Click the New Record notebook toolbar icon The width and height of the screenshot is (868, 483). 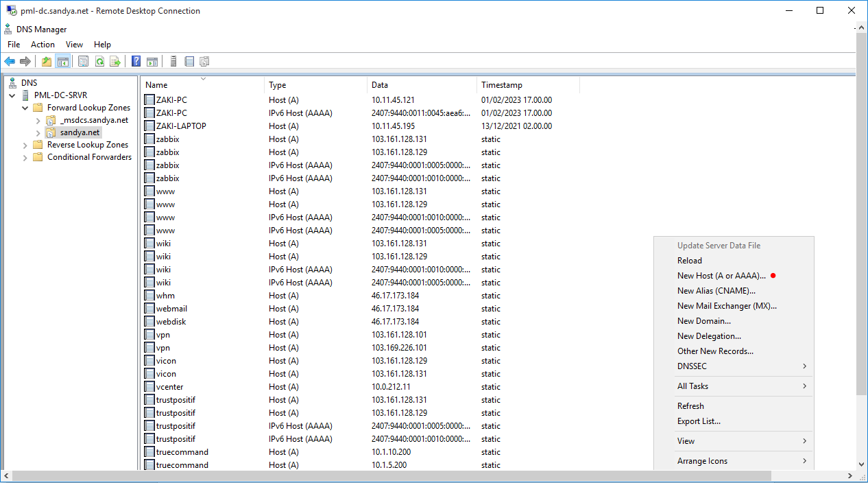click(x=189, y=62)
